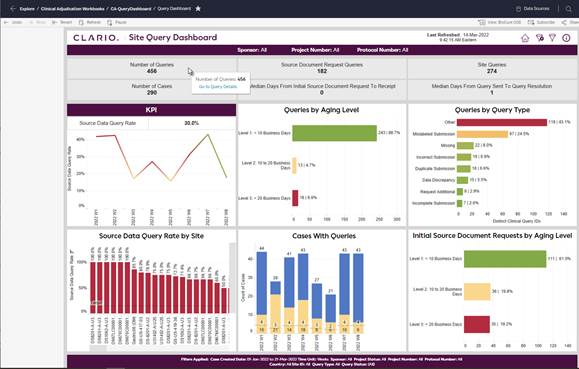Select the Data Discrepancy bar
The height and width of the screenshot is (369, 579).
(x=462, y=180)
